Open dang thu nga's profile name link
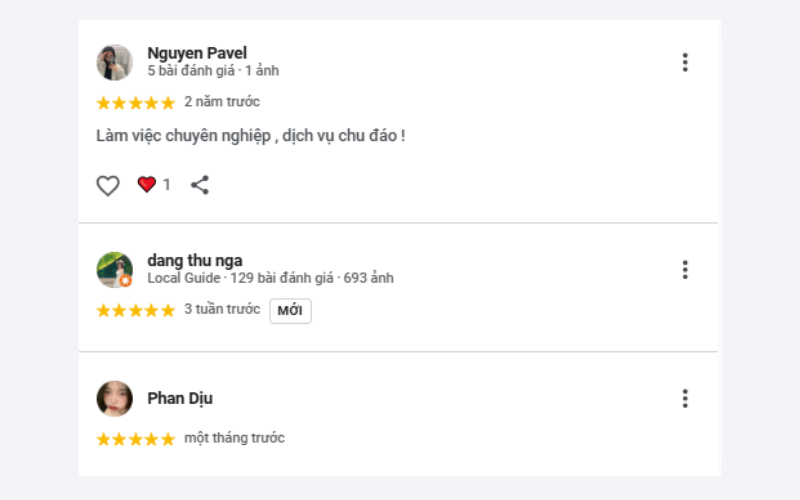Image resolution: width=800 pixels, height=500 pixels. click(x=195, y=261)
